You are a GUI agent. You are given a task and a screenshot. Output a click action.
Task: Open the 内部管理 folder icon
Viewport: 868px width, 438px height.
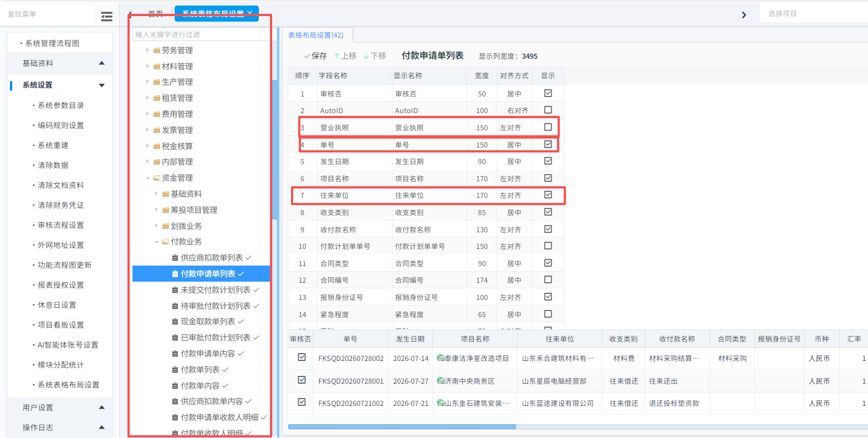(x=157, y=162)
